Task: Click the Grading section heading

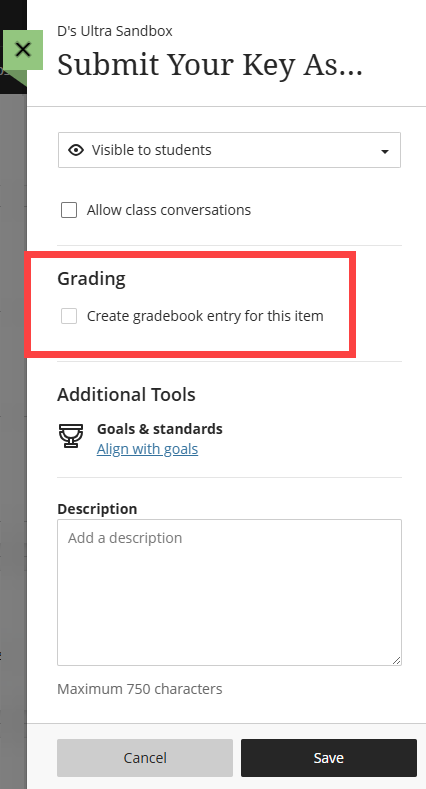Action: (91, 278)
